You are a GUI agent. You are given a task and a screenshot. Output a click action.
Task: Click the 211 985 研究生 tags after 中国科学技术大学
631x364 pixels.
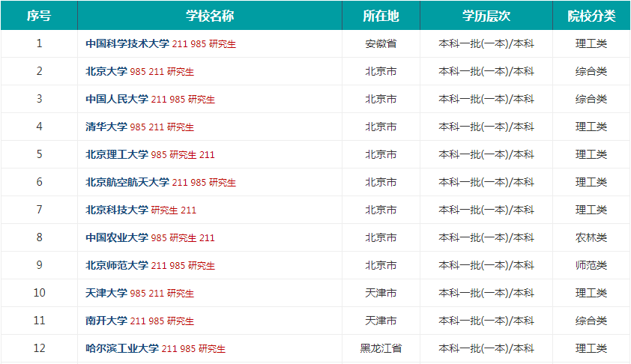[204, 44]
